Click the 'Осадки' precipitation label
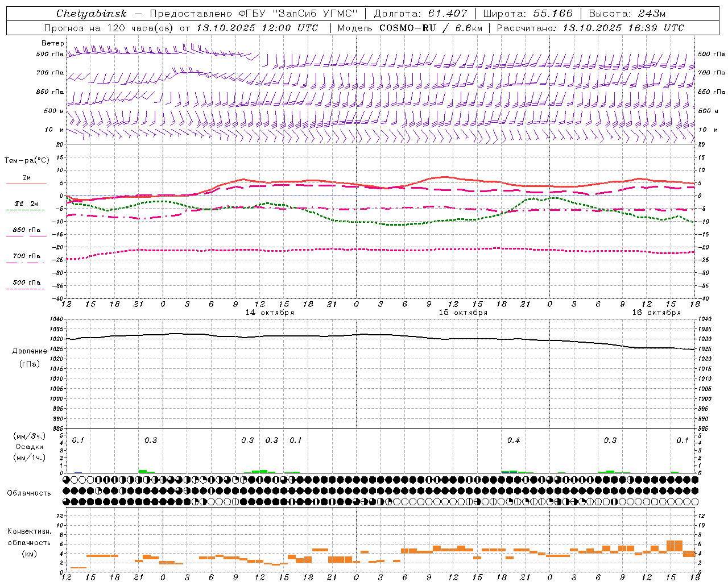The image size is (728, 582). point(29,447)
